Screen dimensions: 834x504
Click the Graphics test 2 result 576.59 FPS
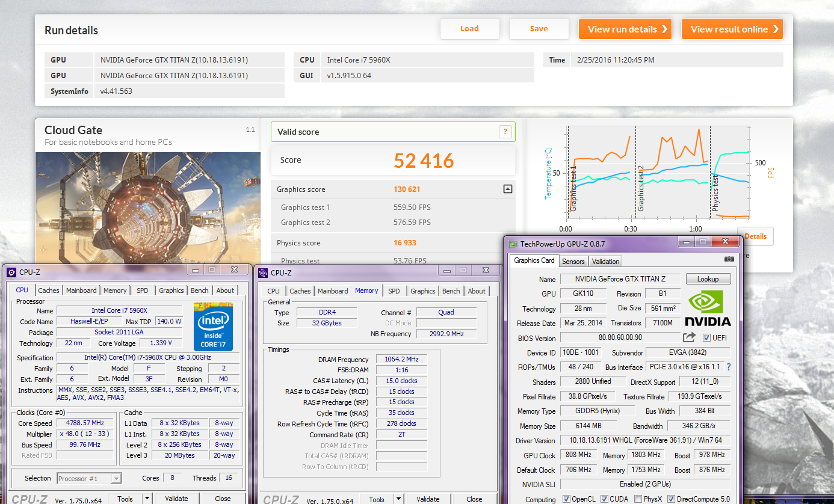(x=412, y=223)
